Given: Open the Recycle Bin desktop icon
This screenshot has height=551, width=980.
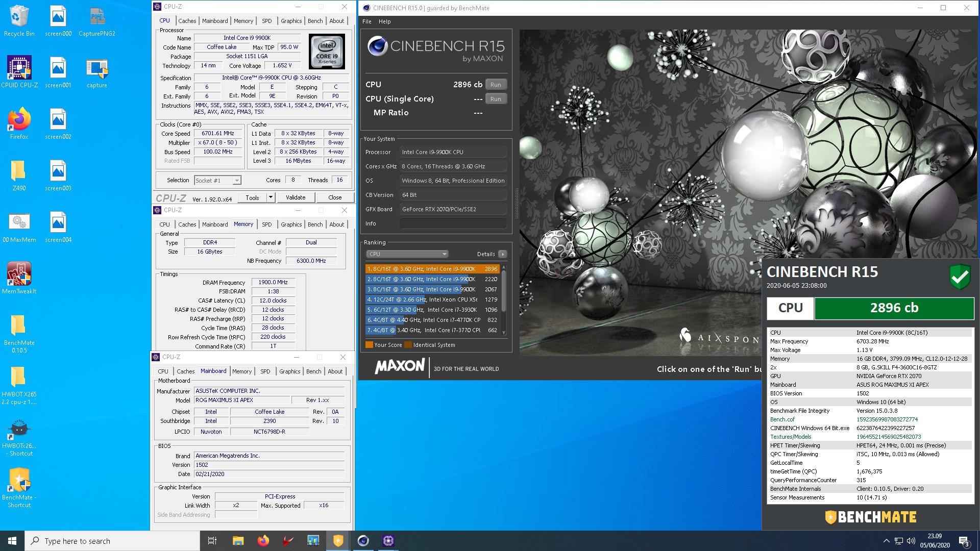Looking at the screenshot, I should [19, 21].
